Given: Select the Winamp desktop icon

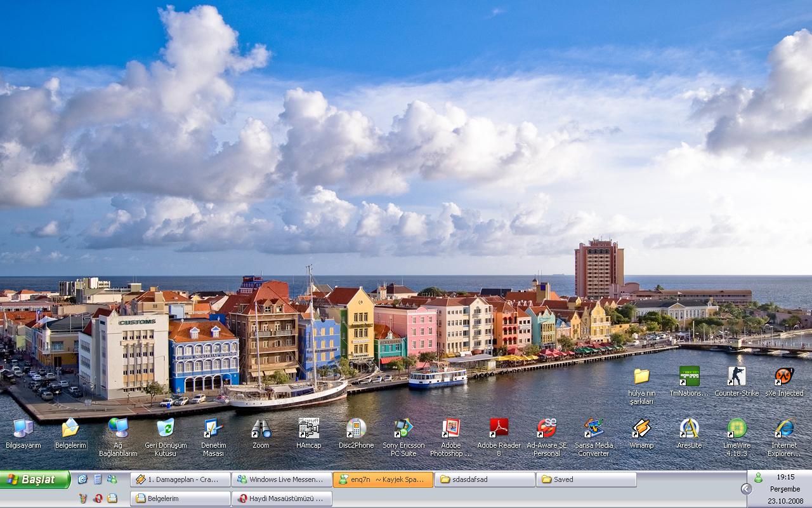Looking at the screenshot, I should pos(641,429).
